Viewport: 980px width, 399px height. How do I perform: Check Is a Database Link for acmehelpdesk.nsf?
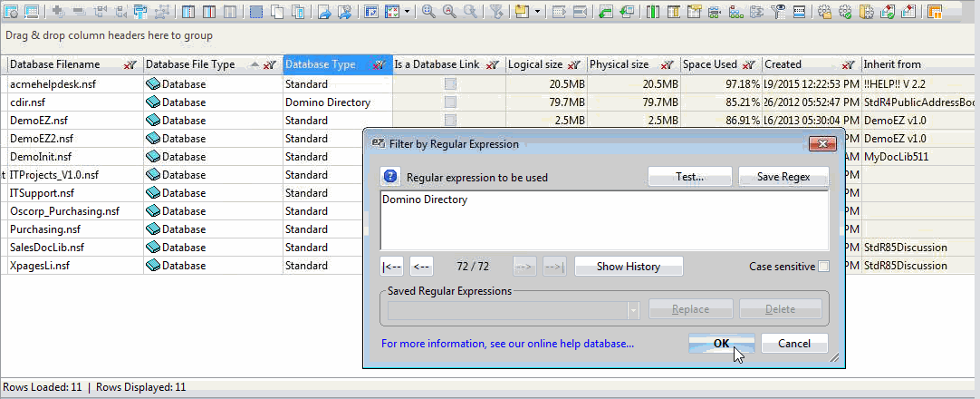[449, 84]
